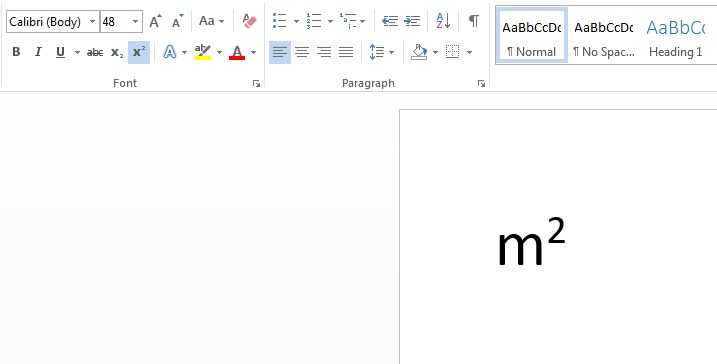Click the Calibri (Body) font name box
The width and height of the screenshot is (717, 364).
[x=47, y=21]
